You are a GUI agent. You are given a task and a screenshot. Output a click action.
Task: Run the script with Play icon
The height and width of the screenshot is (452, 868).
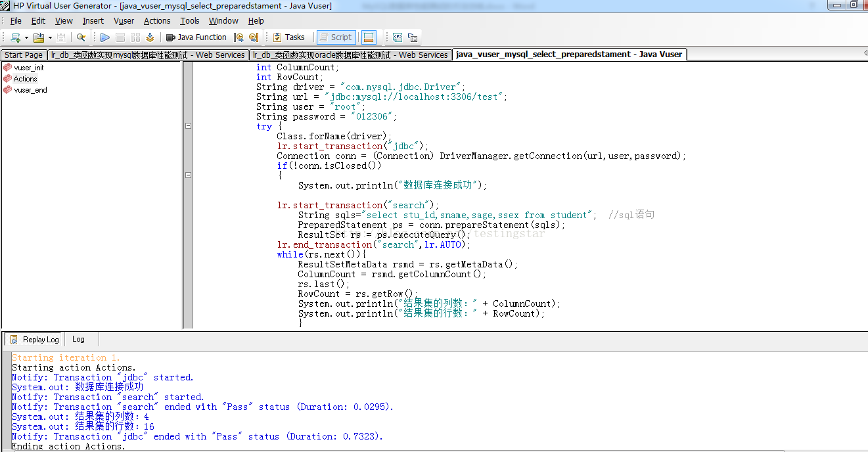tap(105, 37)
